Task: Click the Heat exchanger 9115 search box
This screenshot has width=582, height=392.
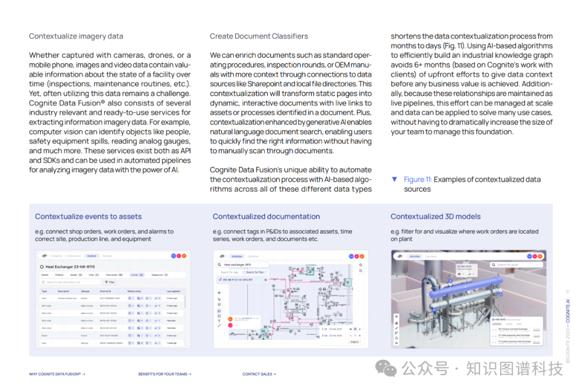Action: (x=242, y=265)
